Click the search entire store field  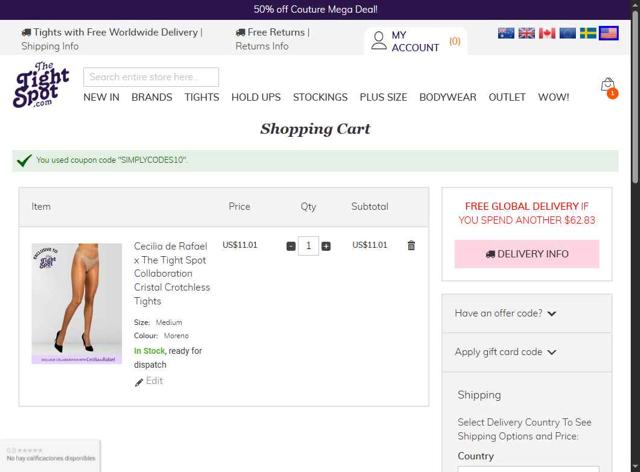(x=151, y=77)
